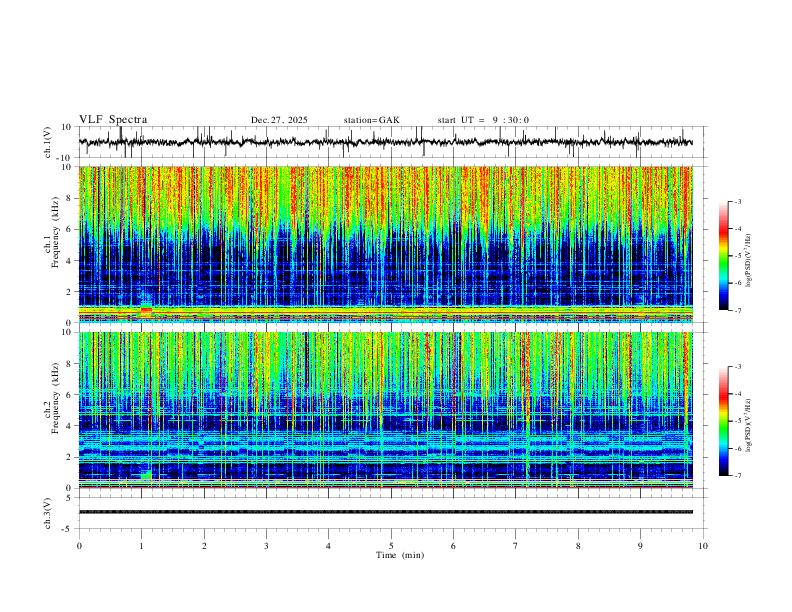Click the "-7" tick on ch.1 color bar
This screenshot has width=792, height=612.
coord(737,311)
